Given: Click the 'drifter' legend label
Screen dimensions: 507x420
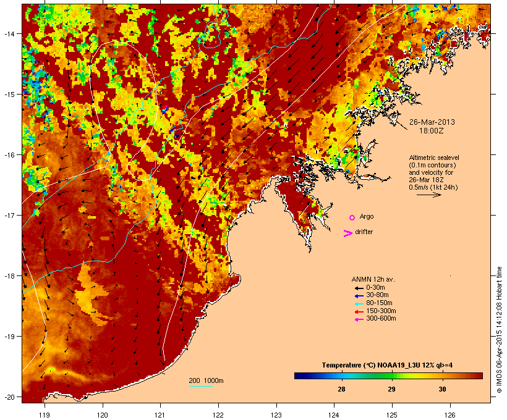Looking at the screenshot, I should pyautogui.click(x=364, y=232).
